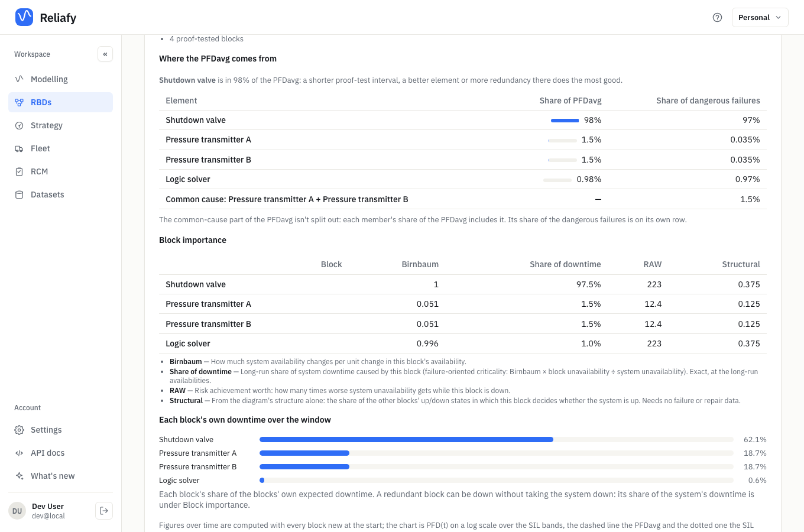This screenshot has height=532, width=804.
Task: Click the RCM clipboard icon
Action: click(19, 171)
